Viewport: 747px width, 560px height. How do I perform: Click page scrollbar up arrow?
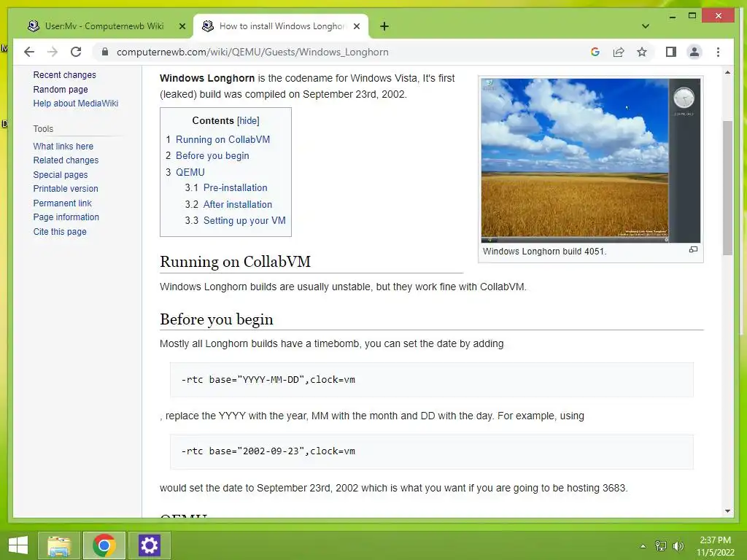[x=727, y=72]
